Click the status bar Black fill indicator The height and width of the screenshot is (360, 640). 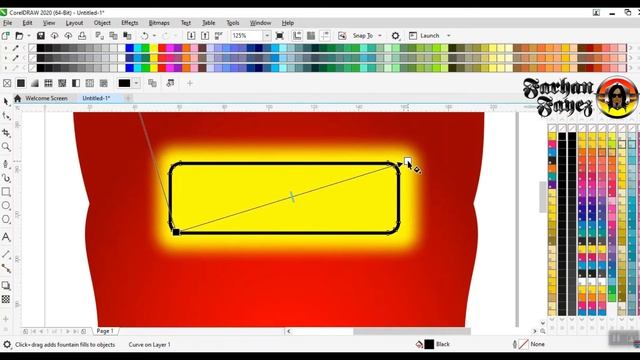(x=433, y=344)
